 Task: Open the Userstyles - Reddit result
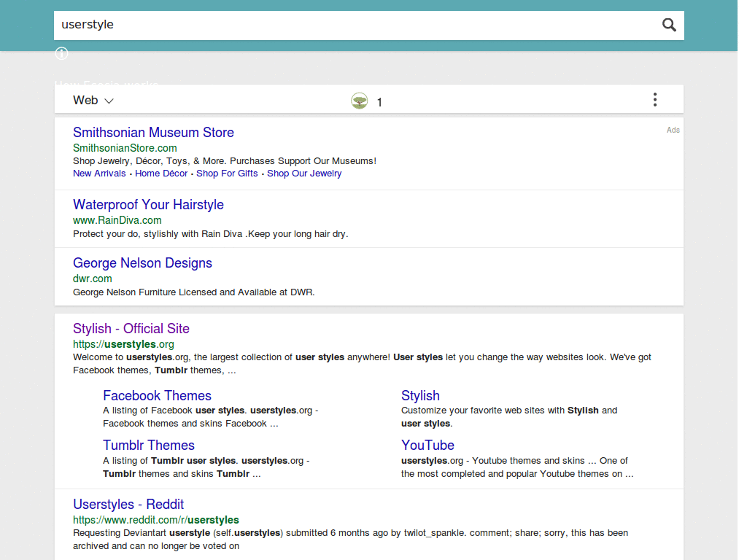pyautogui.click(x=128, y=504)
